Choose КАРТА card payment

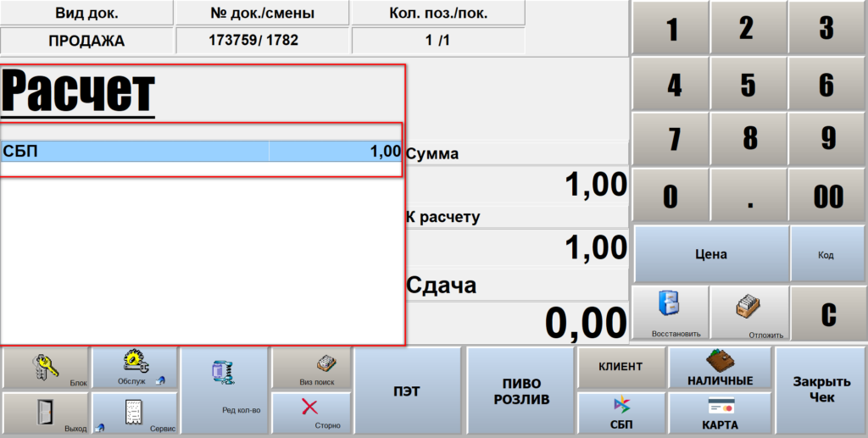click(x=720, y=413)
